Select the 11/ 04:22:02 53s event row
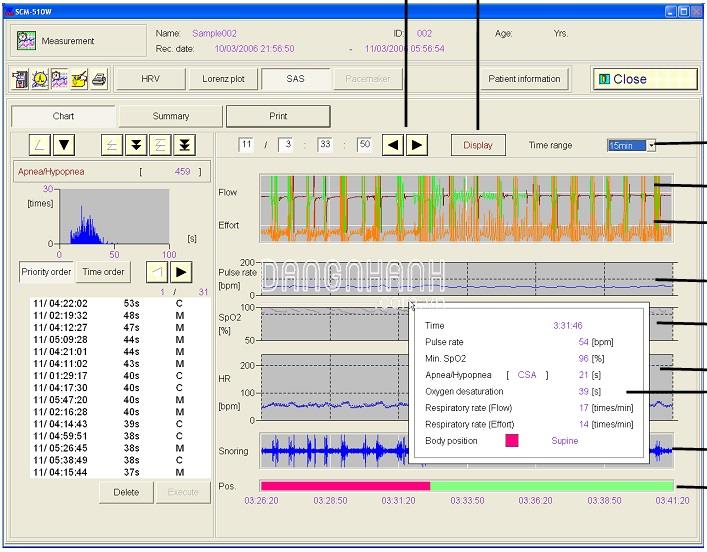This screenshot has width=707, height=552. [120, 304]
